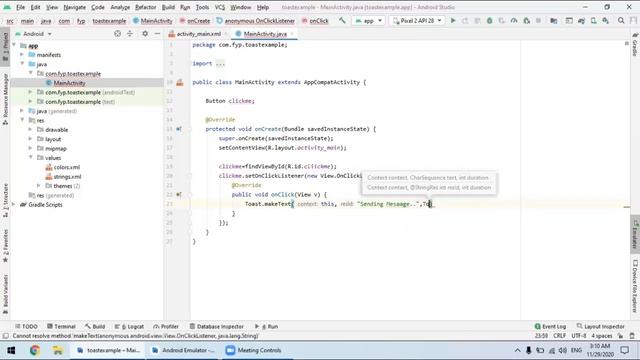Open the Terminal tool window
Screen dimensions: 640x360
click(61, 327)
